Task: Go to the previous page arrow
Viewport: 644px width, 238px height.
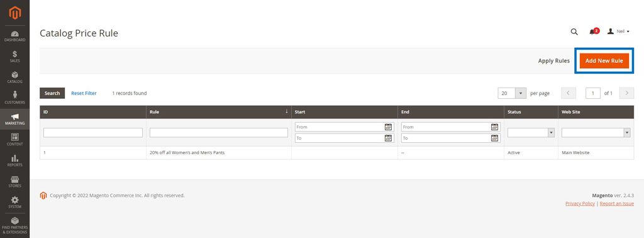Action: pyautogui.click(x=569, y=93)
